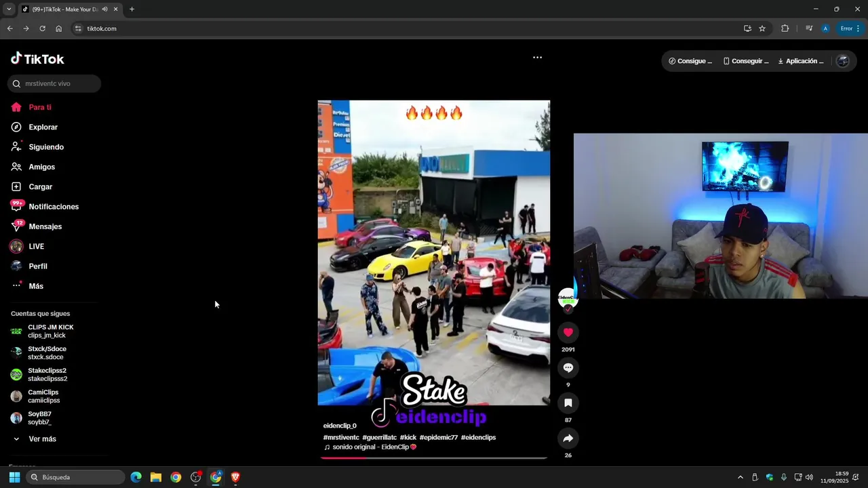Viewport: 868px width, 488px height.
Task: Go forward in the browser
Action: [26, 28]
